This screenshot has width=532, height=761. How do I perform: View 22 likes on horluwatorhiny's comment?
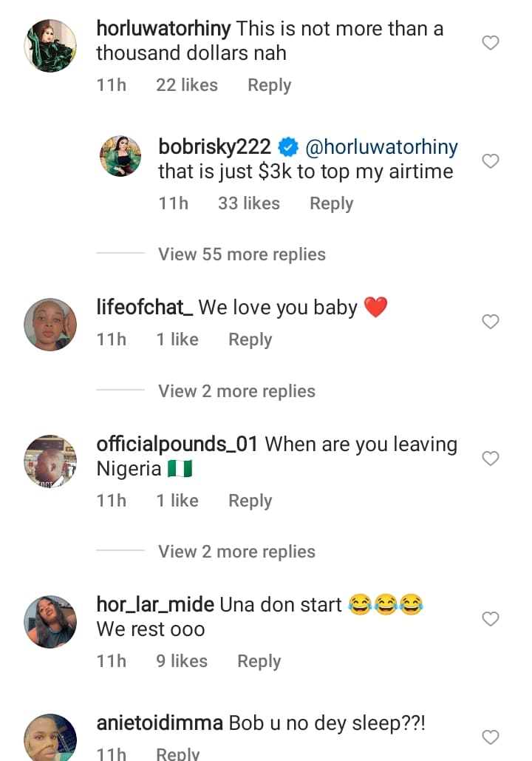pos(187,85)
